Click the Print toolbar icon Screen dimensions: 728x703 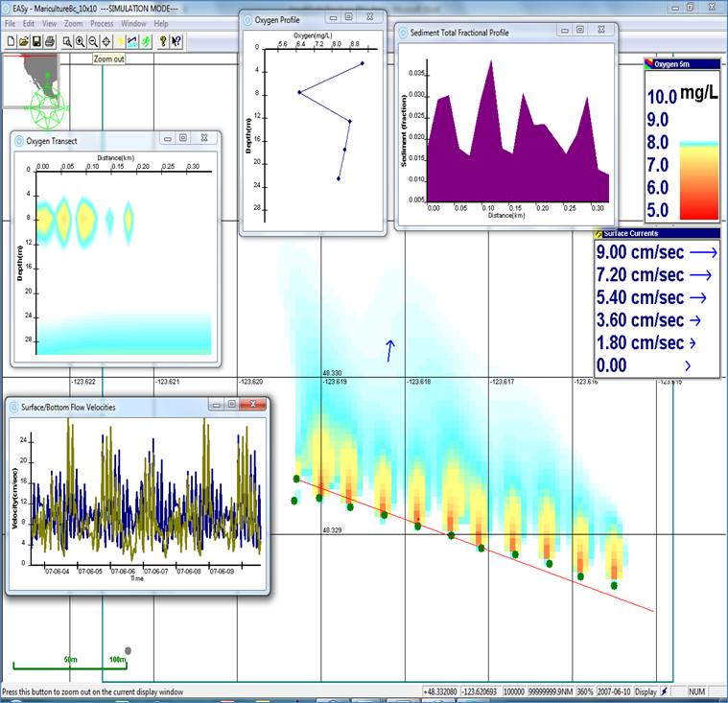(50, 41)
